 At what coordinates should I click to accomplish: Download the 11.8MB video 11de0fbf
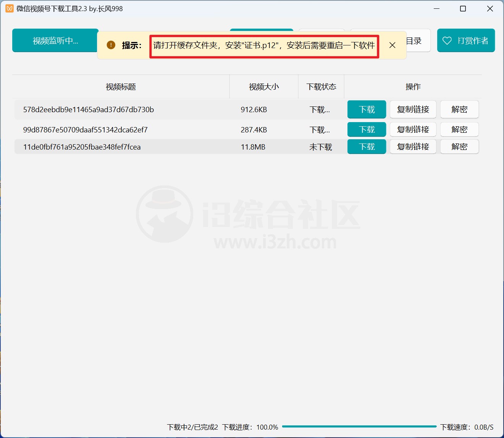367,147
